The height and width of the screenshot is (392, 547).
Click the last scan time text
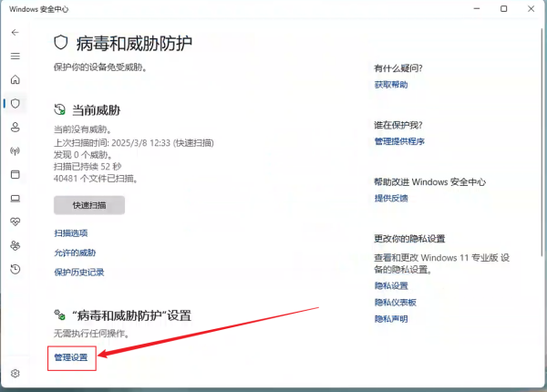click(134, 142)
